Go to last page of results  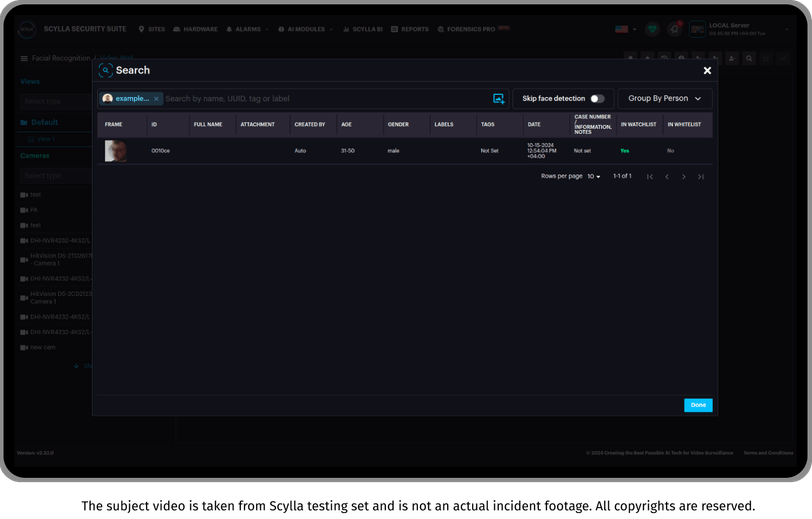[x=701, y=177]
